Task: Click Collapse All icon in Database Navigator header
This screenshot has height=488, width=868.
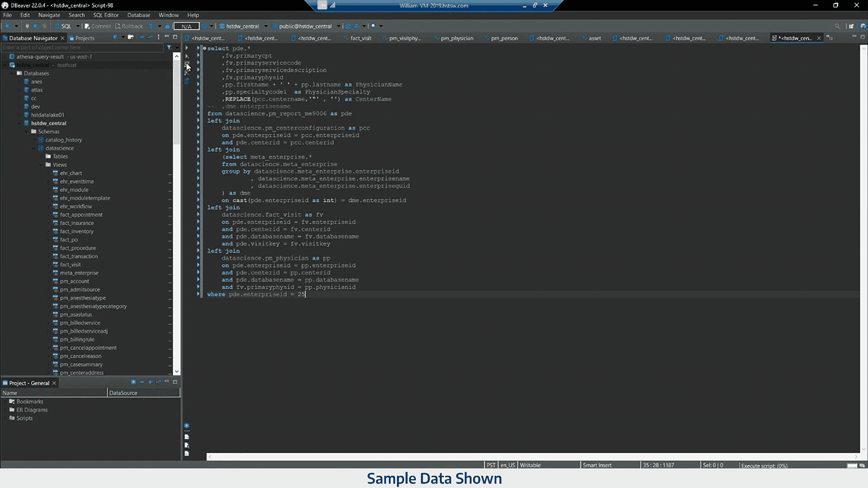Action: click(142, 38)
